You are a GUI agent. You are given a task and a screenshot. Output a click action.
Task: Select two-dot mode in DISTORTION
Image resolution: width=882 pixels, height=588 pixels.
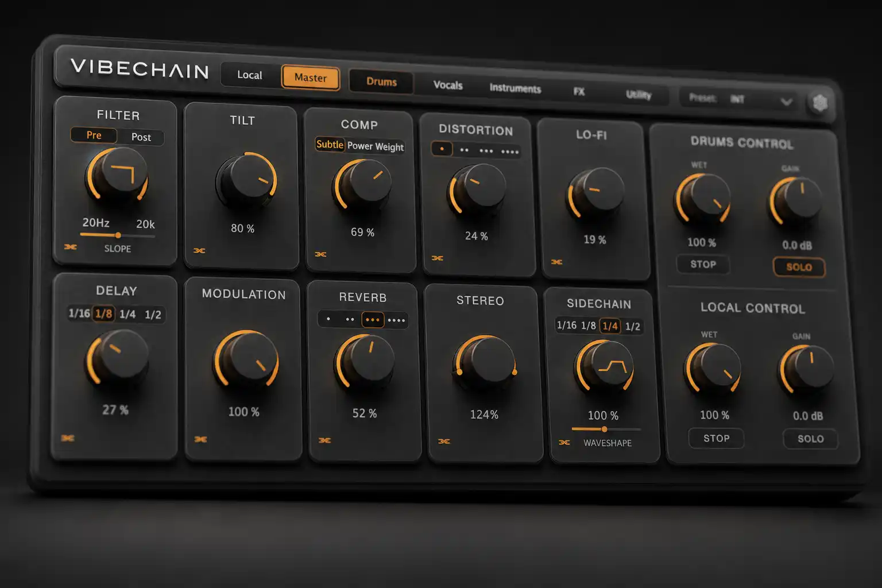[x=464, y=150]
